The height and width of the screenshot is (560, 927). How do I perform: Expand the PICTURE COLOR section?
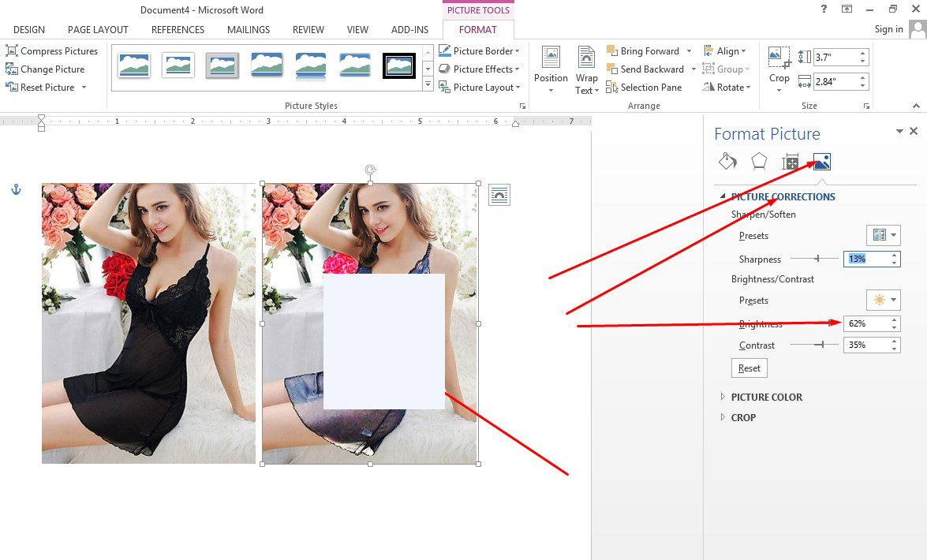click(766, 397)
